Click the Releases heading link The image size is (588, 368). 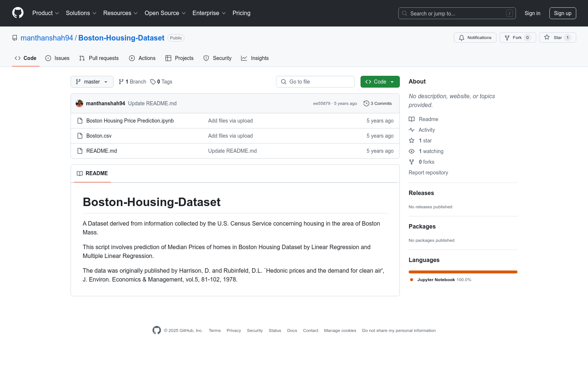(421, 193)
